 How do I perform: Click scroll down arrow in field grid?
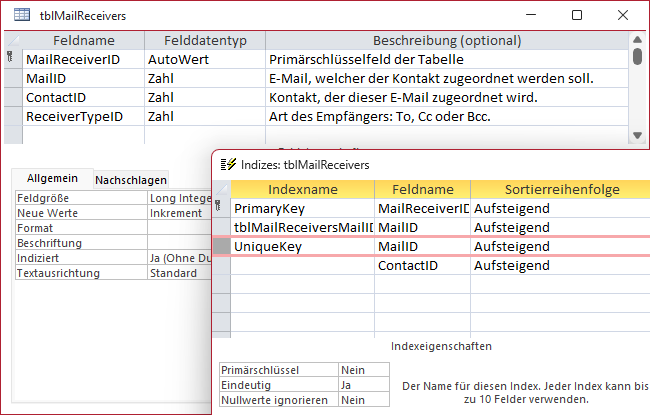(638, 136)
